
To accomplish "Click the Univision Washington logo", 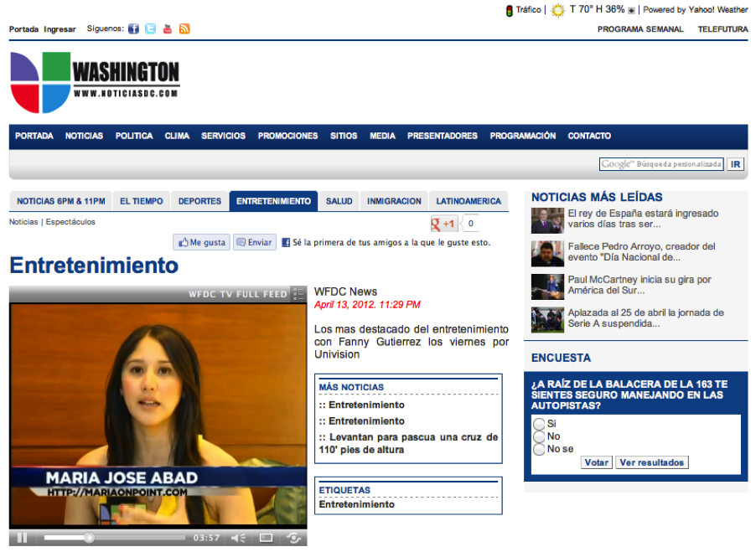I will (x=95, y=82).
